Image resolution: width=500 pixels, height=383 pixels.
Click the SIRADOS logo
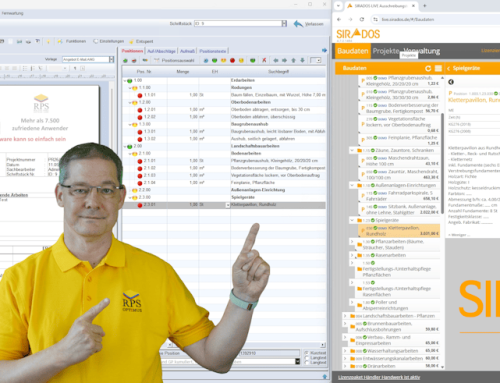point(358,34)
